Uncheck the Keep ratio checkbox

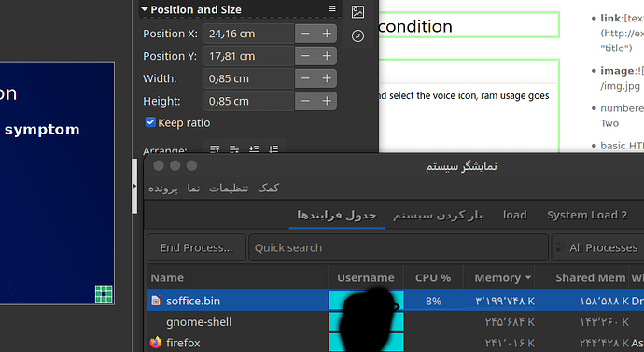pos(150,122)
